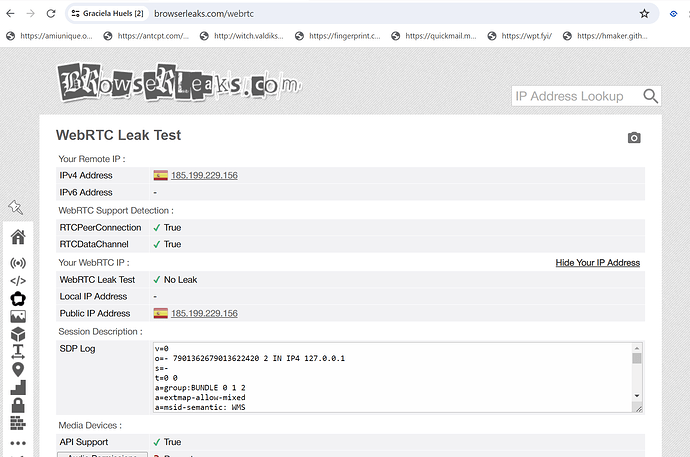
Task: Click the Graciela Huels [2] profile chip
Action: click(x=108, y=14)
